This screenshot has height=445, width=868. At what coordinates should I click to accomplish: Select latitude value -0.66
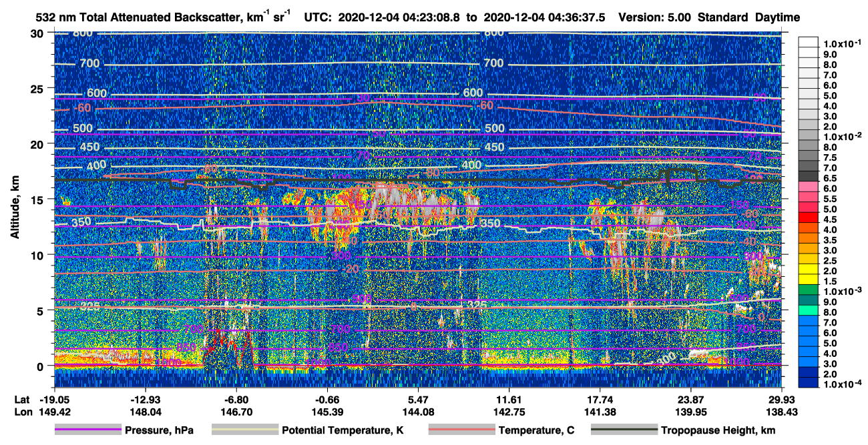coord(327,400)
